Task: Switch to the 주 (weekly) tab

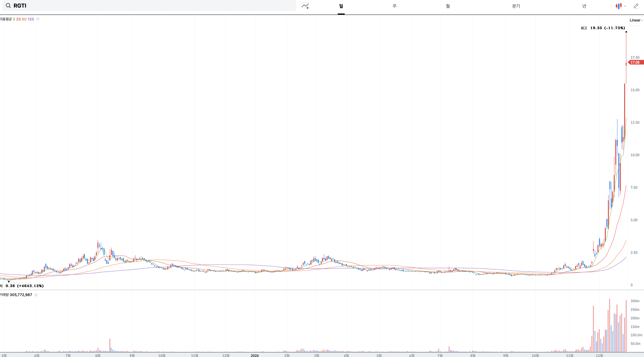Action: 394,6
